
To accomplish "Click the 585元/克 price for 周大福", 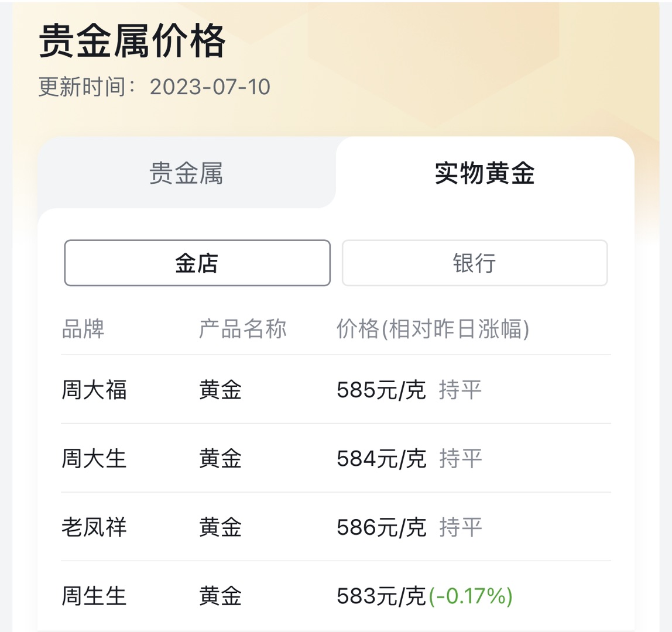I will point(381,390).
